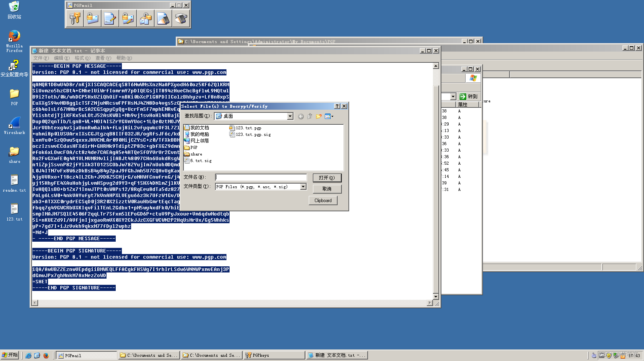The width and height of the screenshot is (644, 361).
Task: Open Recycle Bin desktop icon
Action: 14,10
